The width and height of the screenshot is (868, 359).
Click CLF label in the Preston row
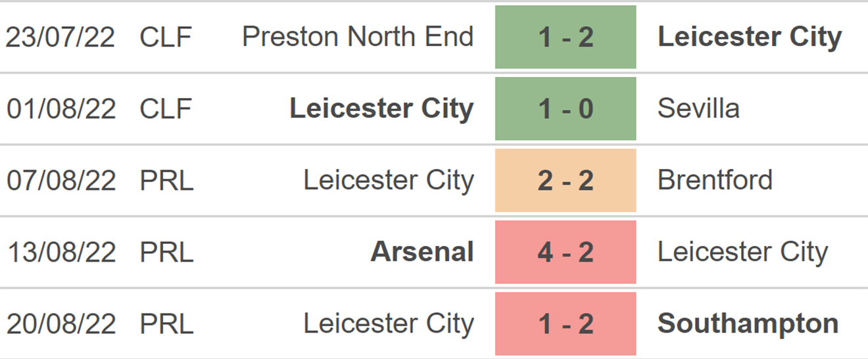[165, 37]
